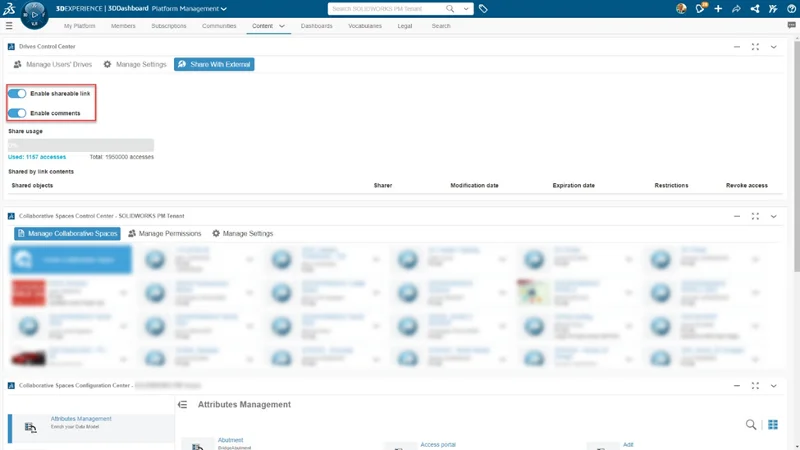800x450 pixels.
Task: Click Manage Users' Drives button
Action: click(x=53, y=64)
